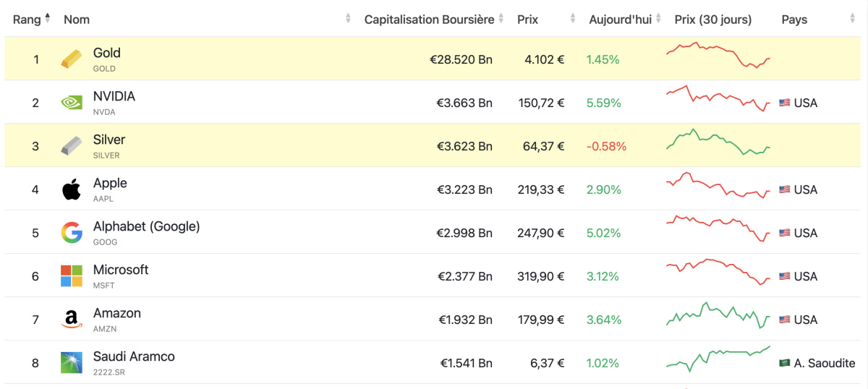Click Silver's -0.58% daily change

tap(606, 146)
